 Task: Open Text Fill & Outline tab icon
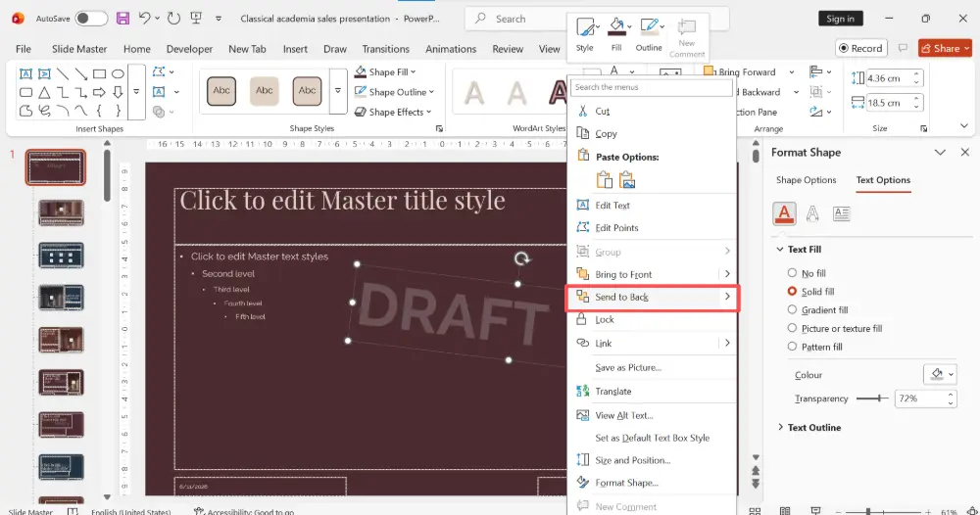point(784,213)
